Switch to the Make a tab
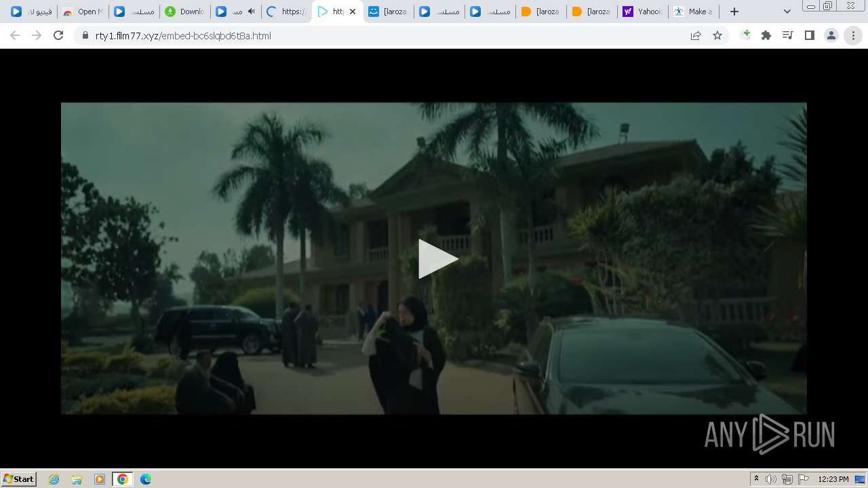This screenshot has height=488, width=868. pyautogui.click(x=694, y=12)
